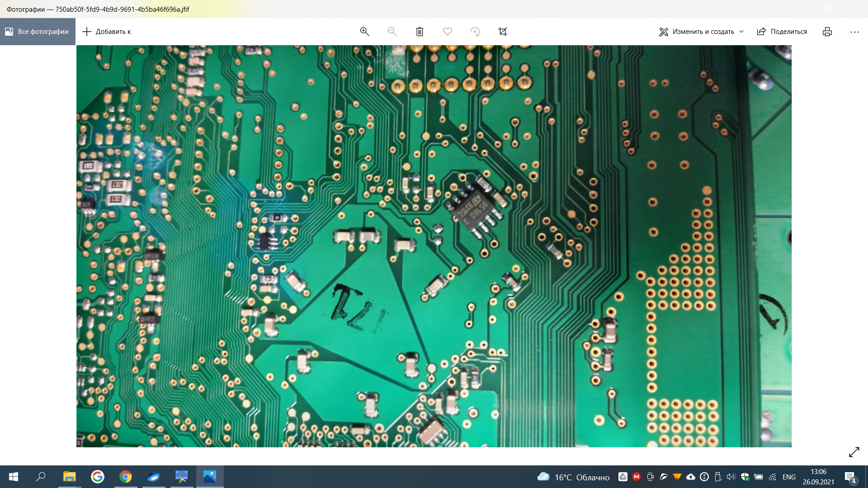Image resolution: width=868 pixels, height=488 pixels.
Task: Add the photo to favorites with the heart icon
Action: [x=447, y=32]
